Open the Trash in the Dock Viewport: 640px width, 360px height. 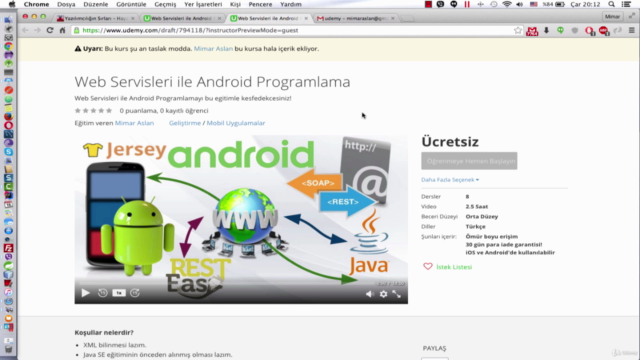[8, 349]
